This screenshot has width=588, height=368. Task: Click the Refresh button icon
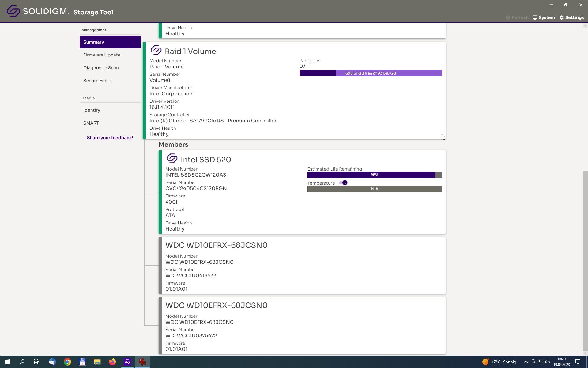(x=508, y=17)
